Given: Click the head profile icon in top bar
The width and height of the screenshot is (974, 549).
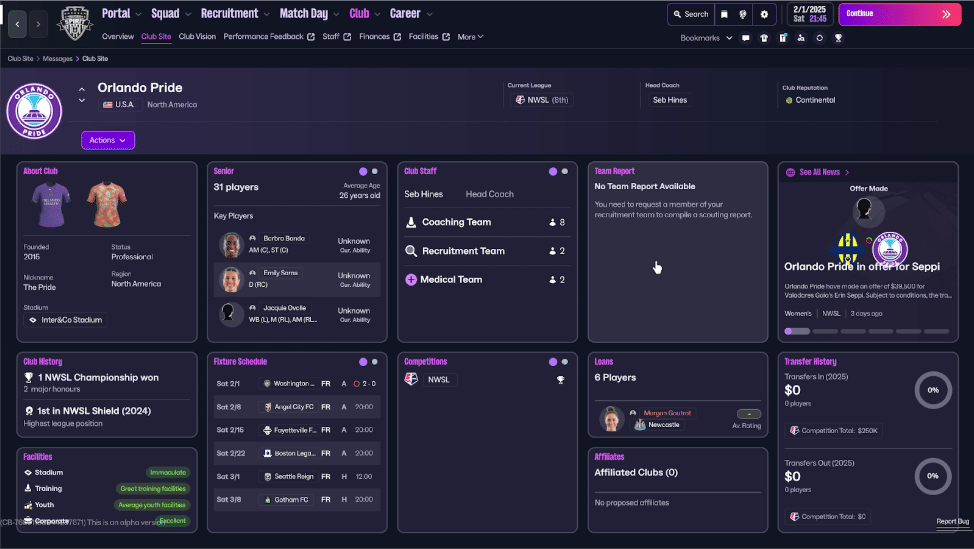Looking at the screenshot, I should click(743, 14).
